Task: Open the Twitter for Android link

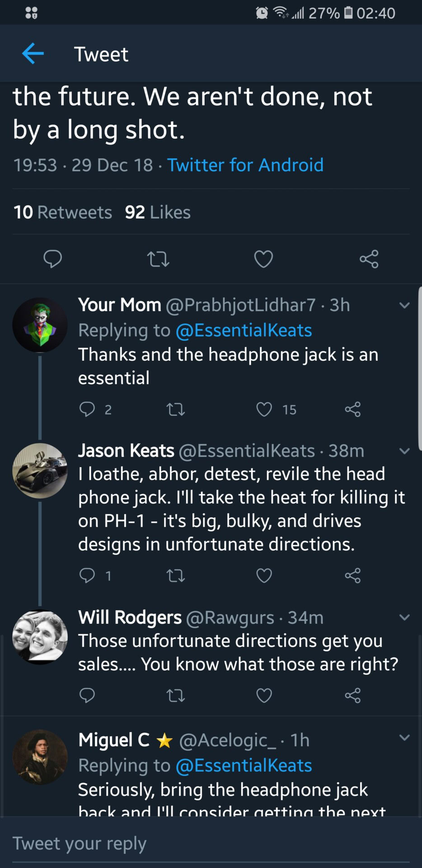Action: click(x=245, y=165)
